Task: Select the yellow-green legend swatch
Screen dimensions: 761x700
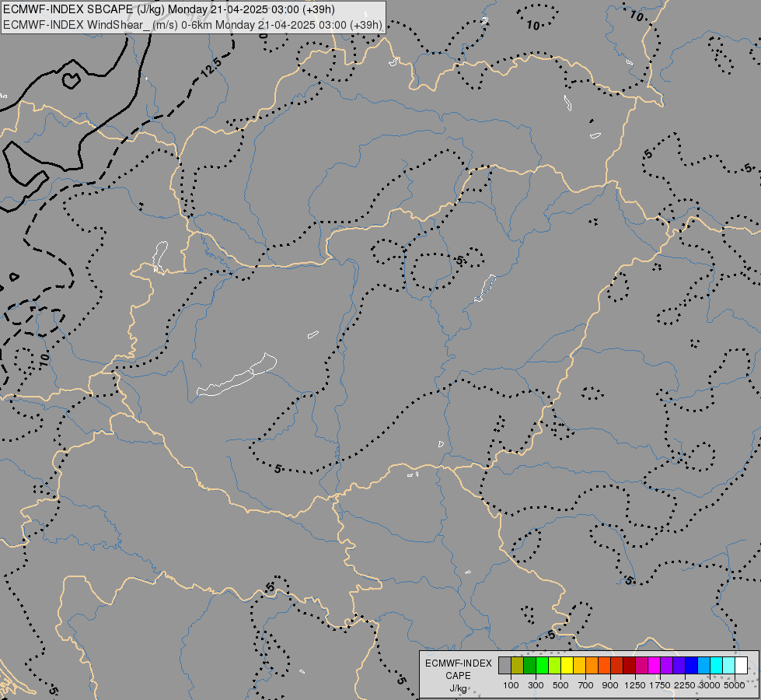Action: [555, 665]
